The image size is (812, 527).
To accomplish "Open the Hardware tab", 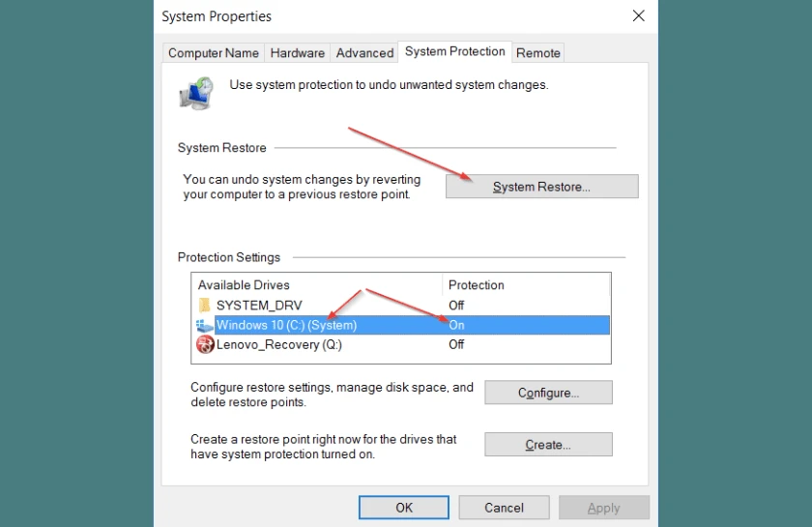I will 298,53.
